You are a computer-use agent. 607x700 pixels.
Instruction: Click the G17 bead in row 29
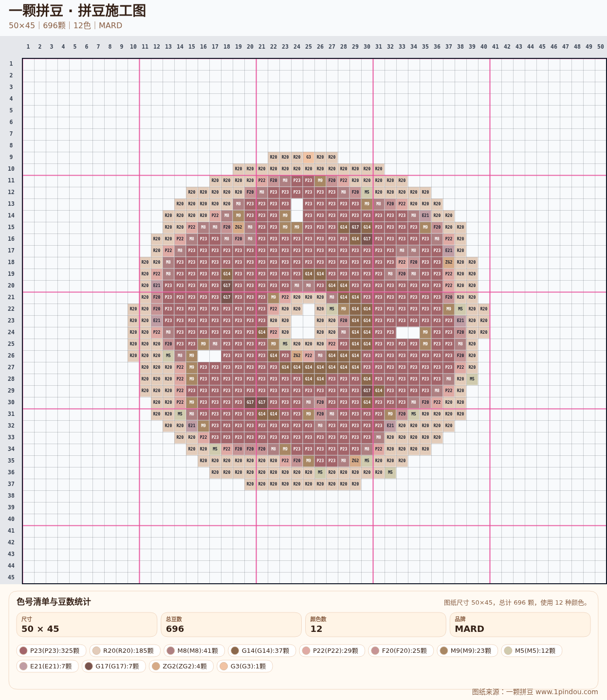pyautogui.click(x=367, y=391)
